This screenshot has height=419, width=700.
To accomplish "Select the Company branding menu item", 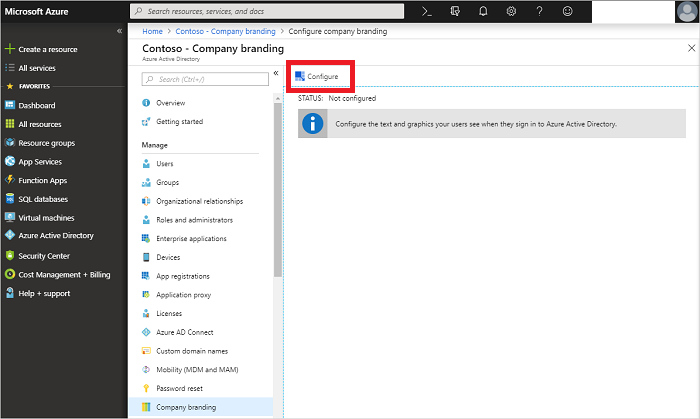I will click(x=201, y=407).
